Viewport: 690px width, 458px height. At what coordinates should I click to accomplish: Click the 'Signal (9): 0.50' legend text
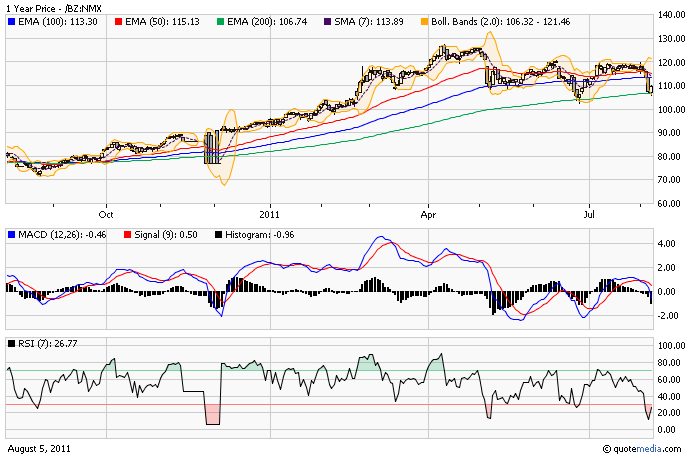tap(166, 235)
